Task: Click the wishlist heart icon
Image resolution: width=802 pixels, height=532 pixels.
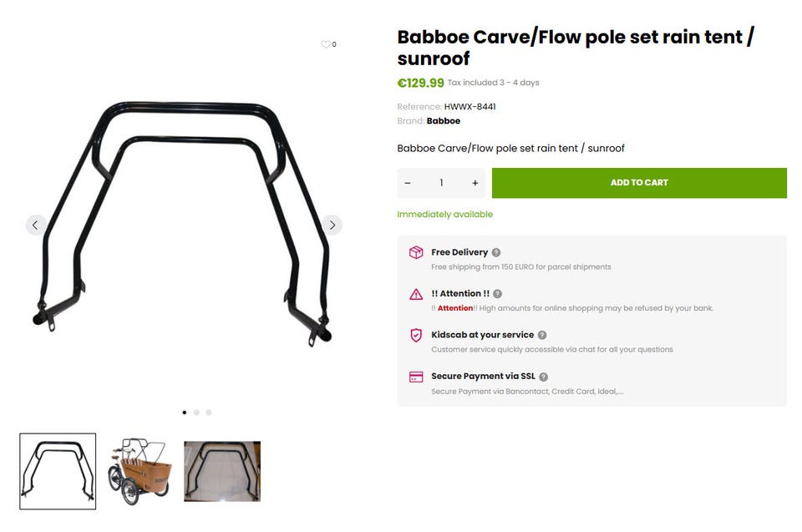Action: [x=326, y=44]
